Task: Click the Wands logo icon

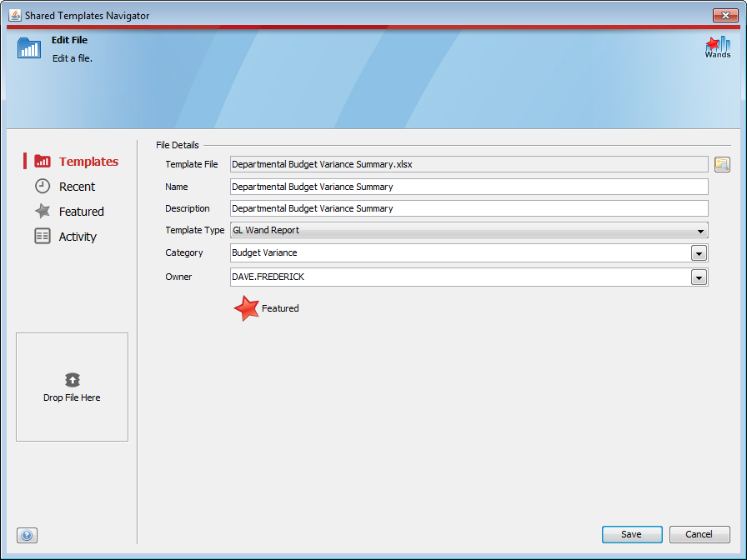Action: (718, 47)
